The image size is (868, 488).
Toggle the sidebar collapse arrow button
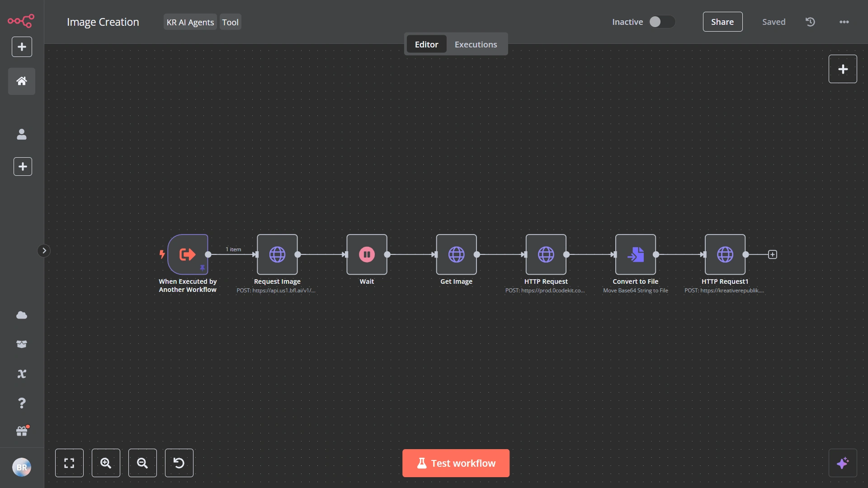click(43, 250)
